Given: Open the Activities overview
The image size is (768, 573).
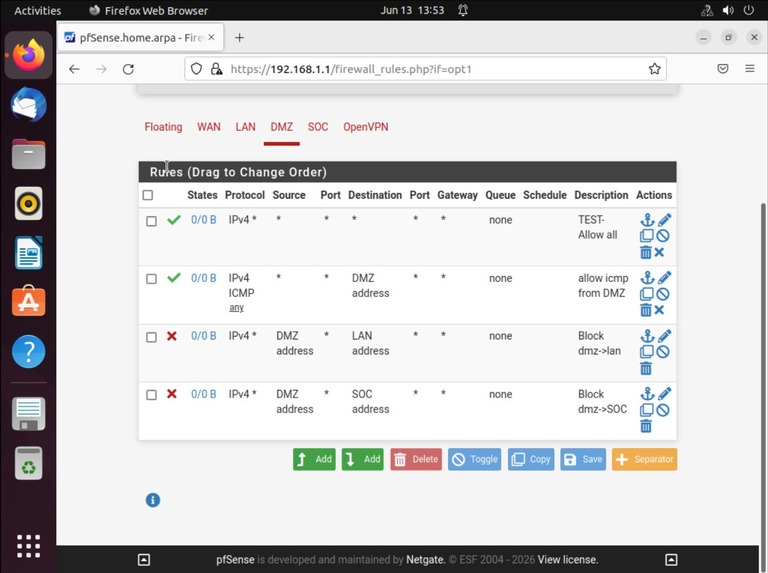Looking at the screenshot, I should pyautogui.click(x=38, y=10).
